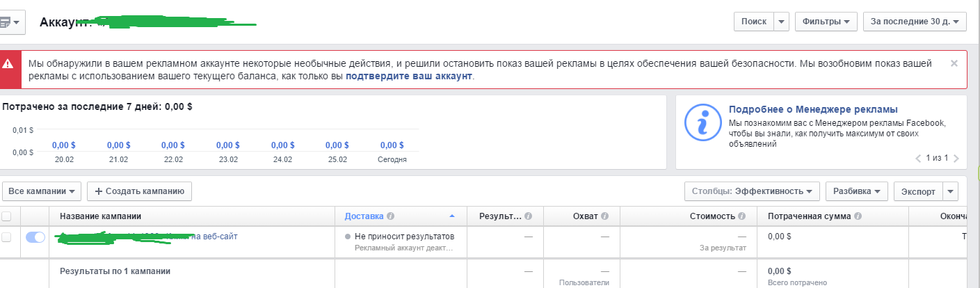Open the Разбивка breakdown menu
This screenshot has width=980, height=288.
860,191
